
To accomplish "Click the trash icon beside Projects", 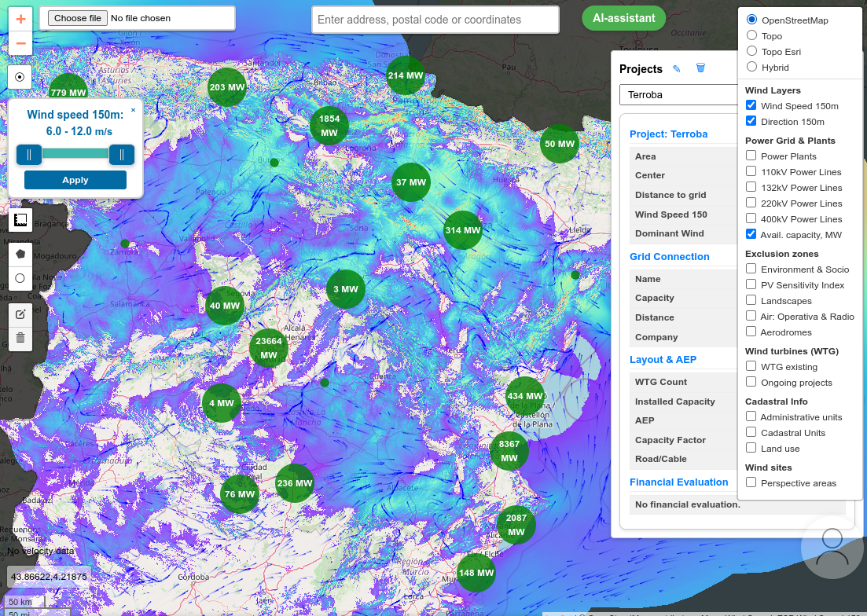I will [x=700, y=68].
